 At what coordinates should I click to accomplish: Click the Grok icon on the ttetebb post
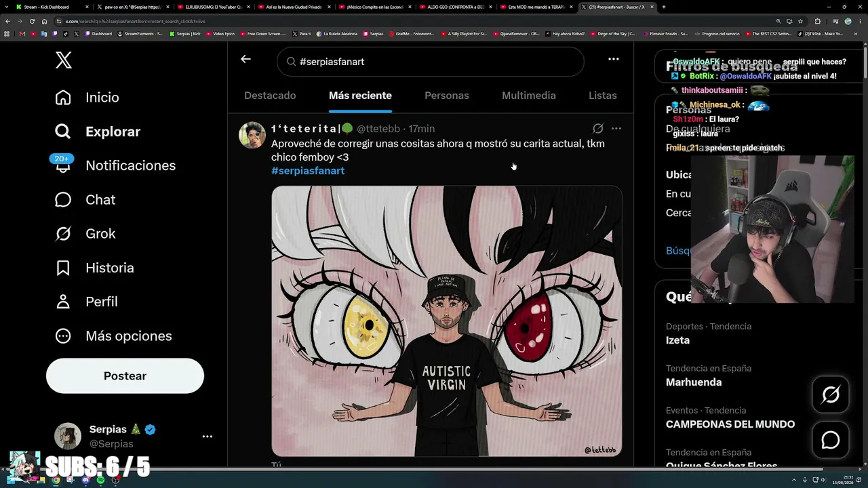(x=598, y=128)
